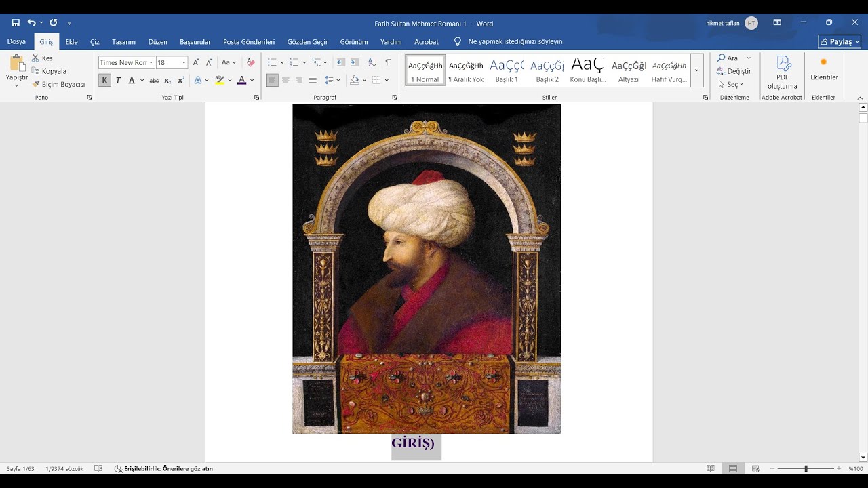Click the Yapıştır paste icon
The width and height of the screenshot is (868, 488).
click(17, 64)
